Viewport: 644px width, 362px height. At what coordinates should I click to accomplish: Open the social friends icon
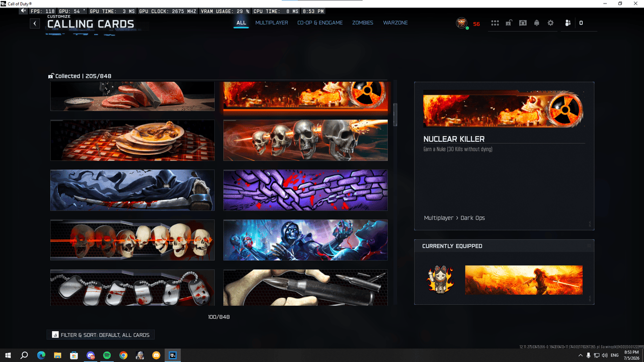coord(568,23)
